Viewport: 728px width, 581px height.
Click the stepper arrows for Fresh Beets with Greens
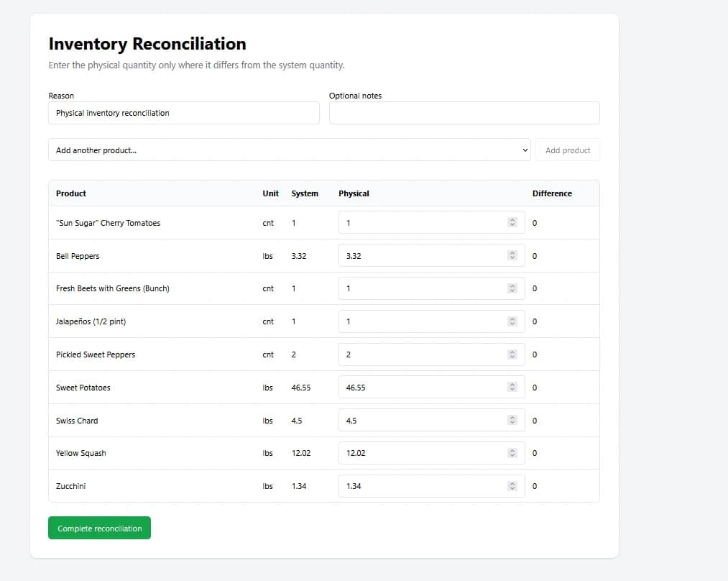(512, 288)
